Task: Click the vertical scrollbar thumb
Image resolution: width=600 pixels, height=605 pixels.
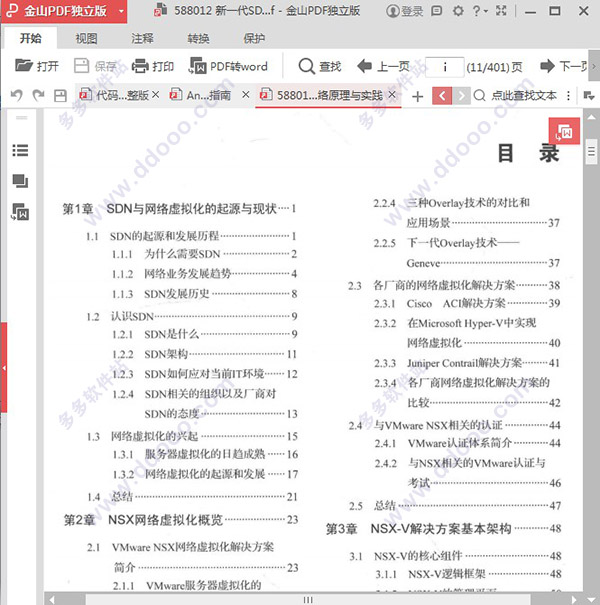Action: point(591,152)
